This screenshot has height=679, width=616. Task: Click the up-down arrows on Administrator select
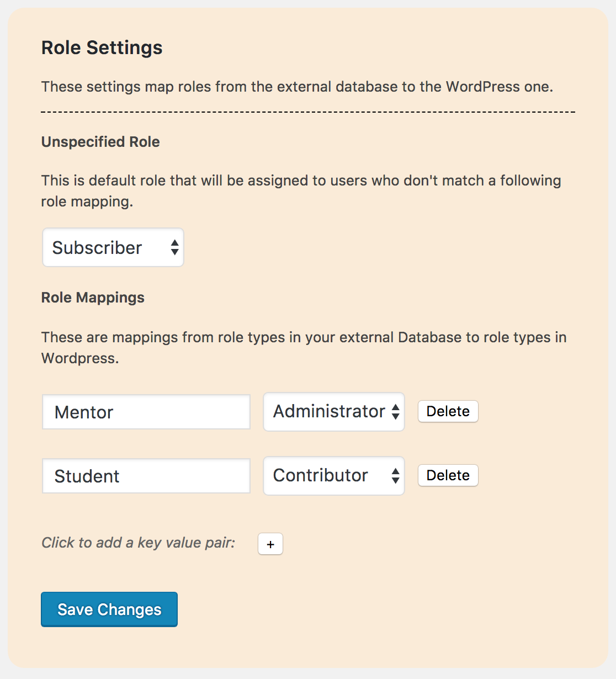pos(395,412)
